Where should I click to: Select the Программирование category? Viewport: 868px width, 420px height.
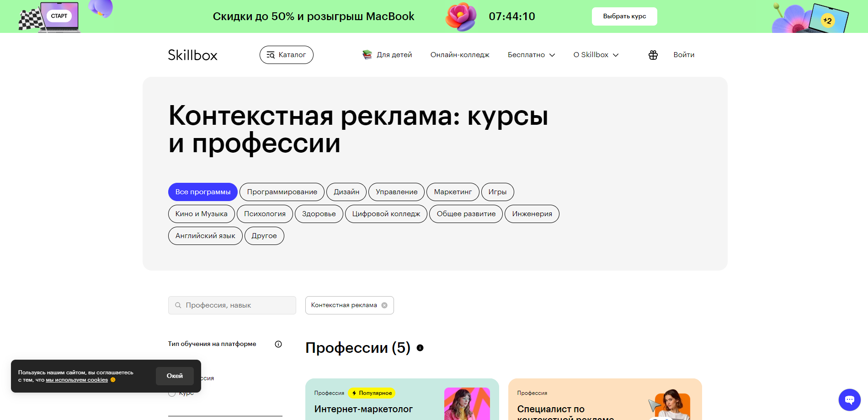(x=282, y=192)
